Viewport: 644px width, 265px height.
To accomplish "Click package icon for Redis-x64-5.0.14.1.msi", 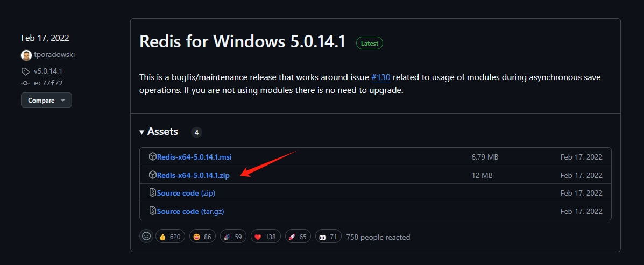I will (152, 157).
